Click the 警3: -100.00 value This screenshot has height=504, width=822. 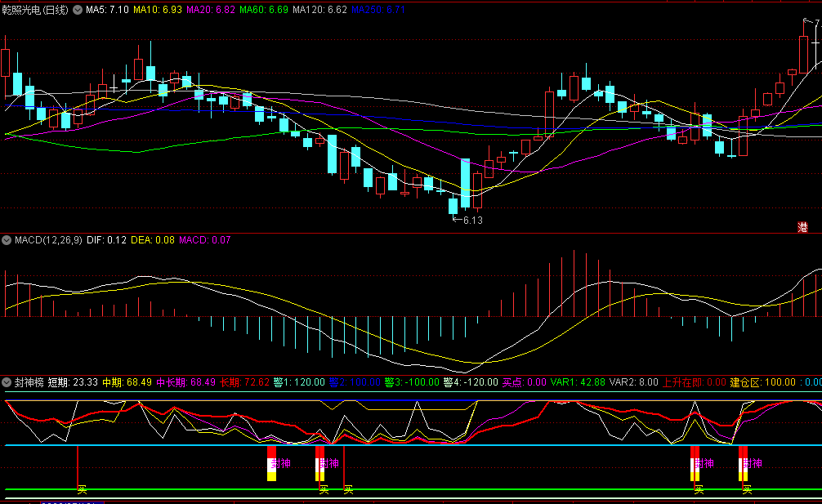(x=412, y=382)
